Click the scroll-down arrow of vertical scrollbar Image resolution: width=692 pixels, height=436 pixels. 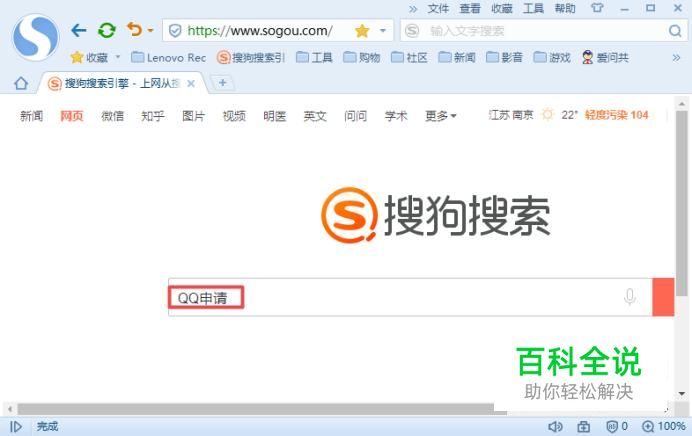click(x=682, y=393)
